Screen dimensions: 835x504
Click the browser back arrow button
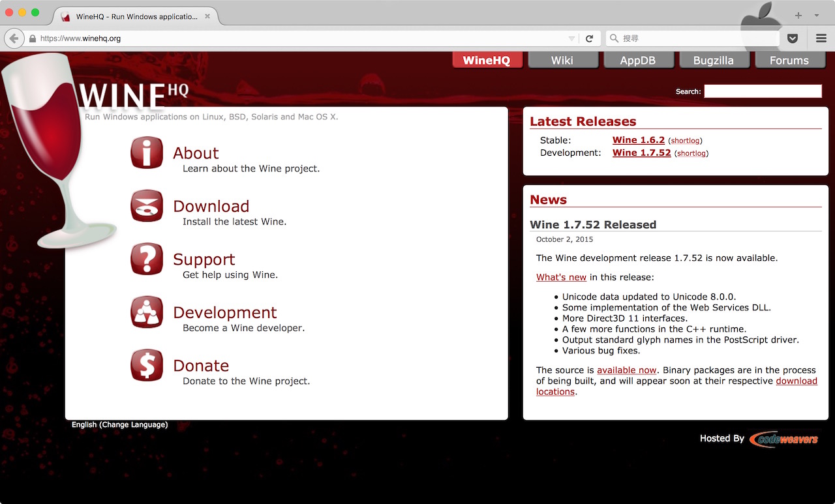[x=14, y=38]
